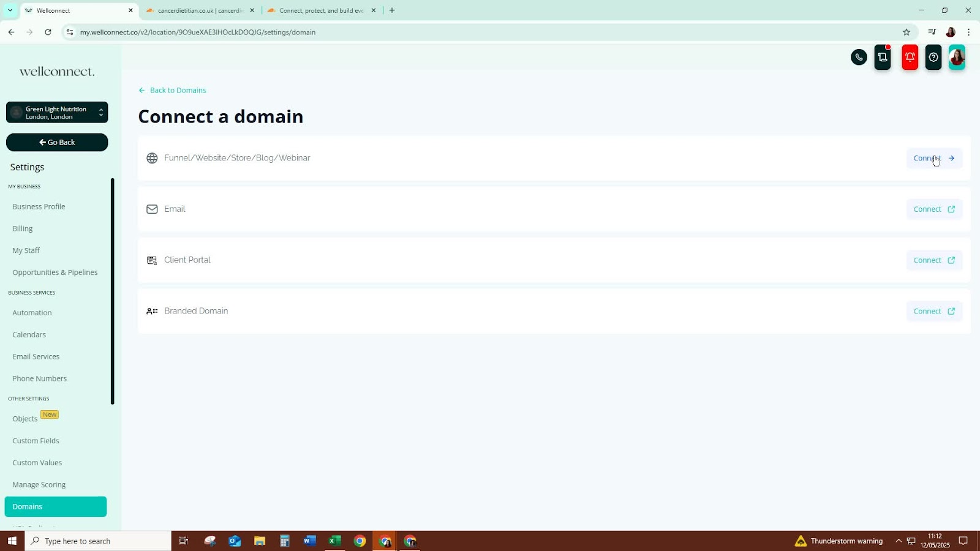
Task: Click the wellconnect logo
Action: [x=57, y=72]
